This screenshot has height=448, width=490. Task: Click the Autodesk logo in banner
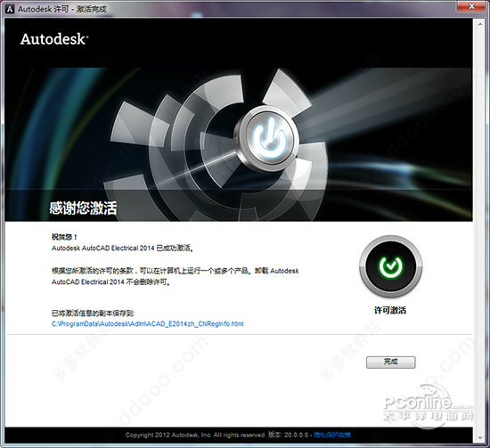(x=54, y=39)
